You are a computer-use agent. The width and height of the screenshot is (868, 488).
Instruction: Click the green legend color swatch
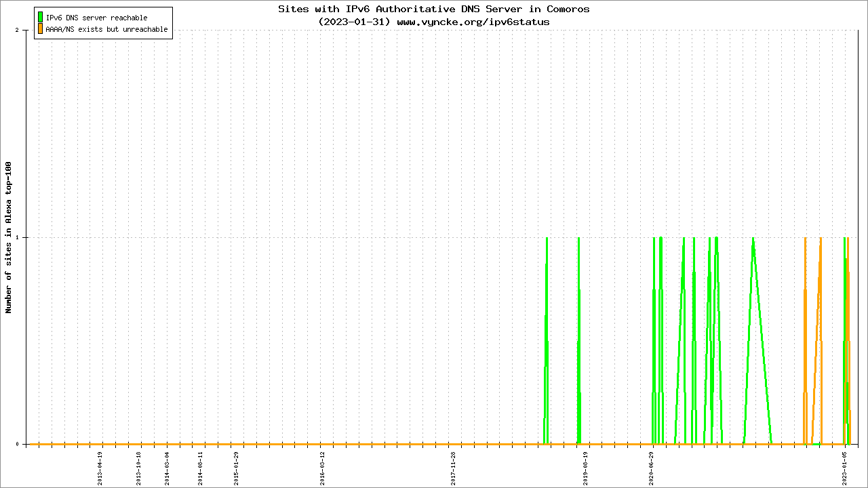click(41, 18)
